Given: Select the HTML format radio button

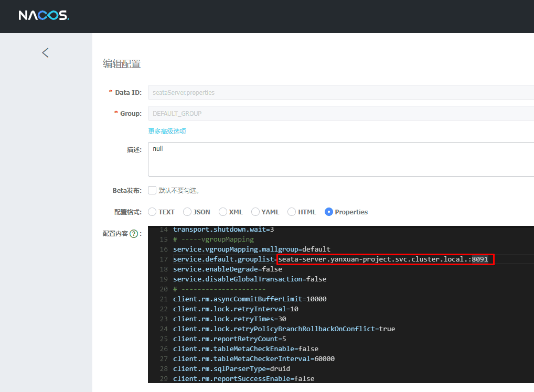Looking at the screenshot, I should [x=292, y=212].
